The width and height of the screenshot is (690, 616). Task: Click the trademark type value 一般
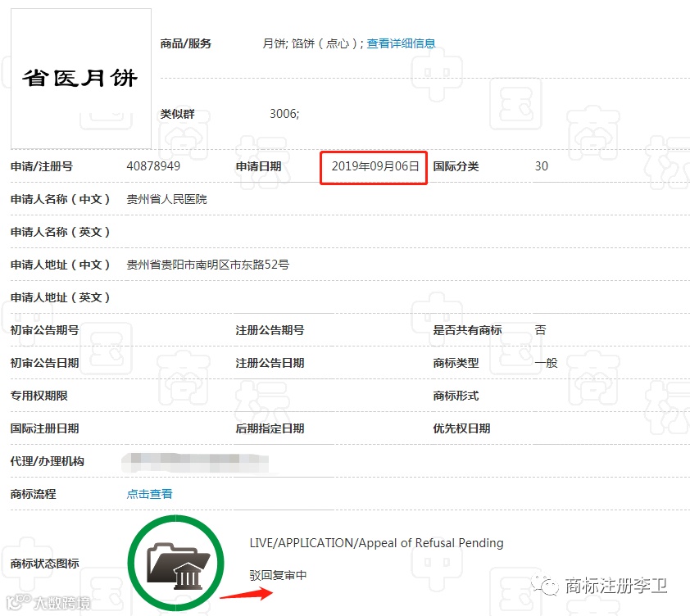pos(546,363)
